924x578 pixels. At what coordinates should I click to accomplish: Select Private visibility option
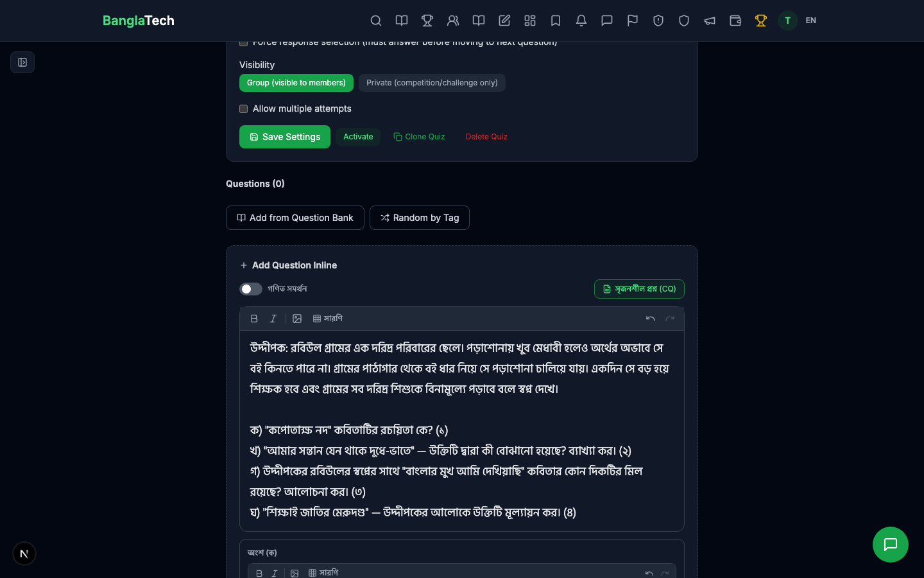click(x=432, y=83)
